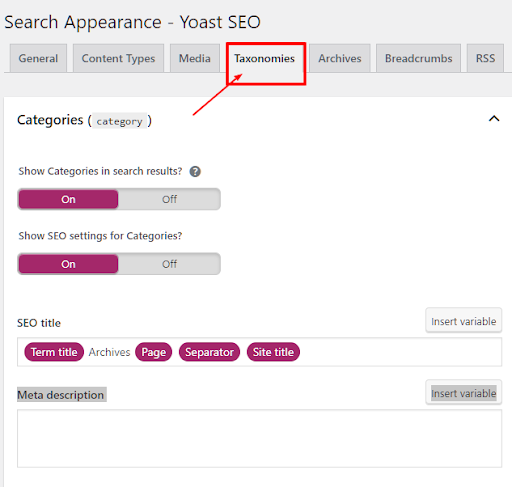Select the Separator variable tag

[209, 352]
